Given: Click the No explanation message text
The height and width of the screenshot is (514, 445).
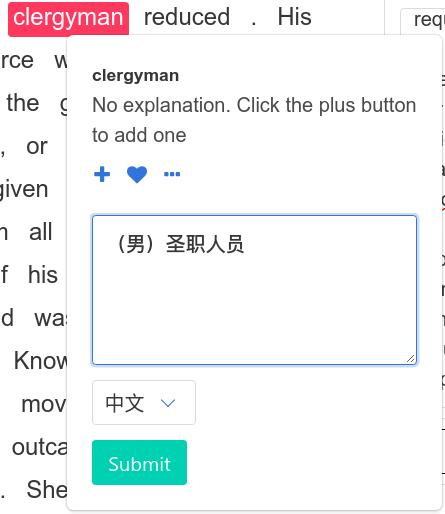Looking at the screenshot, I should click(x=254, y=120).
